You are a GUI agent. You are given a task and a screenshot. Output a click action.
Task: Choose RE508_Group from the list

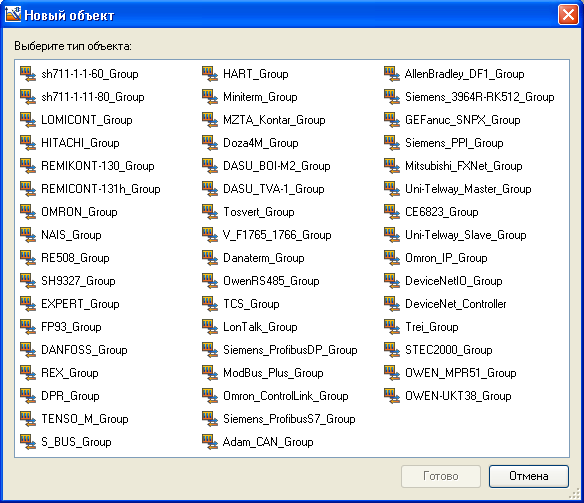coord(75,258)
